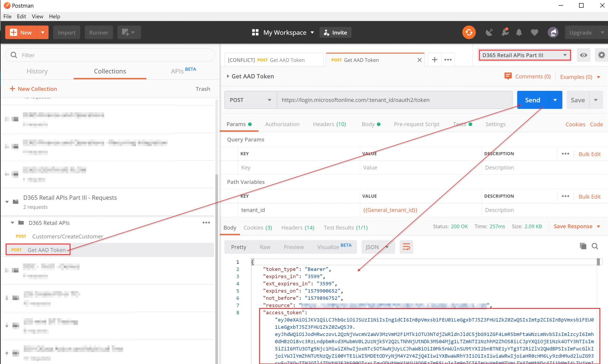This screenshot has height=364, width=608.
Task: Open tab options three-dot menu
Action: coord(448,60)
